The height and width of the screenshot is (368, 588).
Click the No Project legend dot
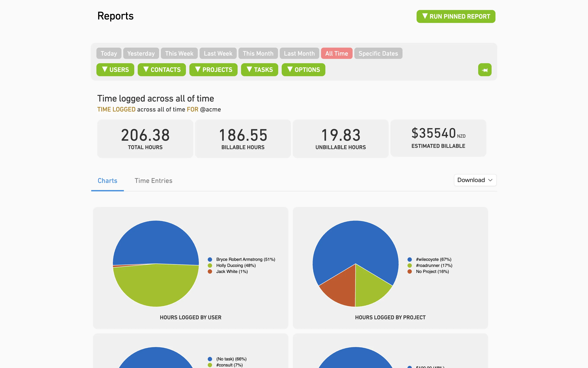point(410,272)
